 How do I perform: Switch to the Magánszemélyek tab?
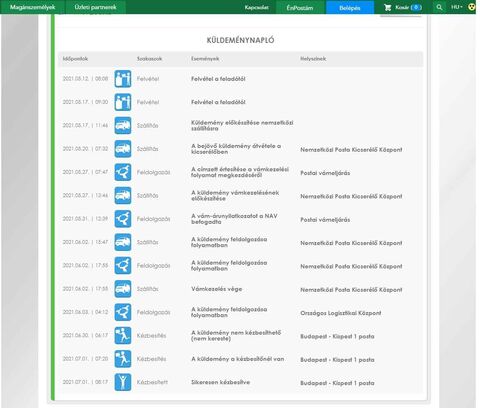click(32, 7)
